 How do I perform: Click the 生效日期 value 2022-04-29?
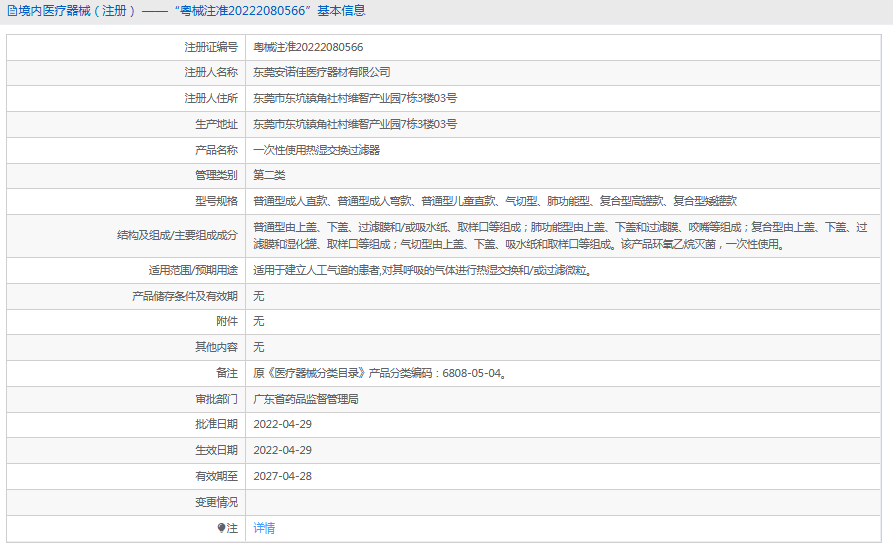pos(282,450)
